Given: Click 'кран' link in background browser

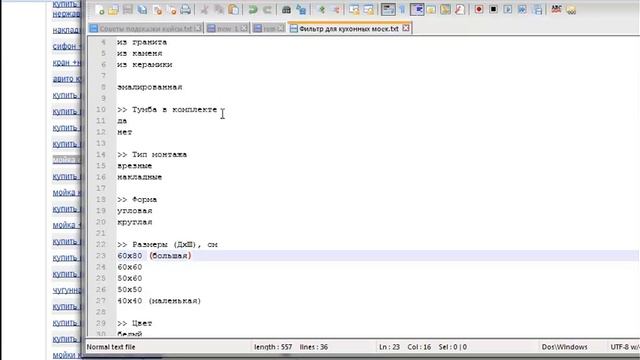Looking at the screenshot, I should tap(66, 62).
